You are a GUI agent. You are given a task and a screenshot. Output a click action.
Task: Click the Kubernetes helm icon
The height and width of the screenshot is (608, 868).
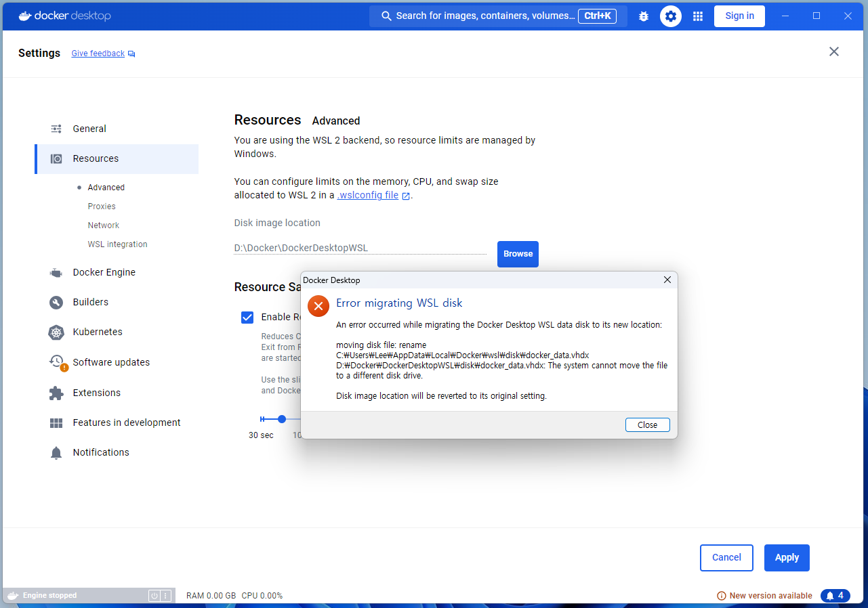tap(56, 332)
